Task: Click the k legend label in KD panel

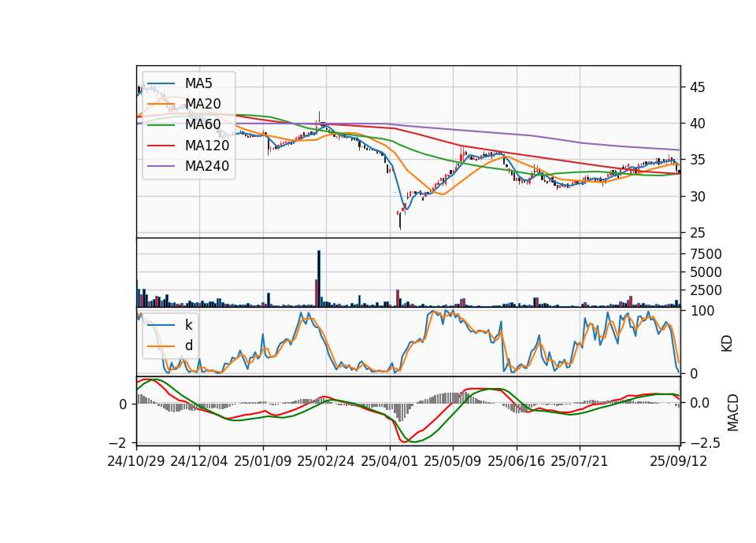Action: [188, 325]
